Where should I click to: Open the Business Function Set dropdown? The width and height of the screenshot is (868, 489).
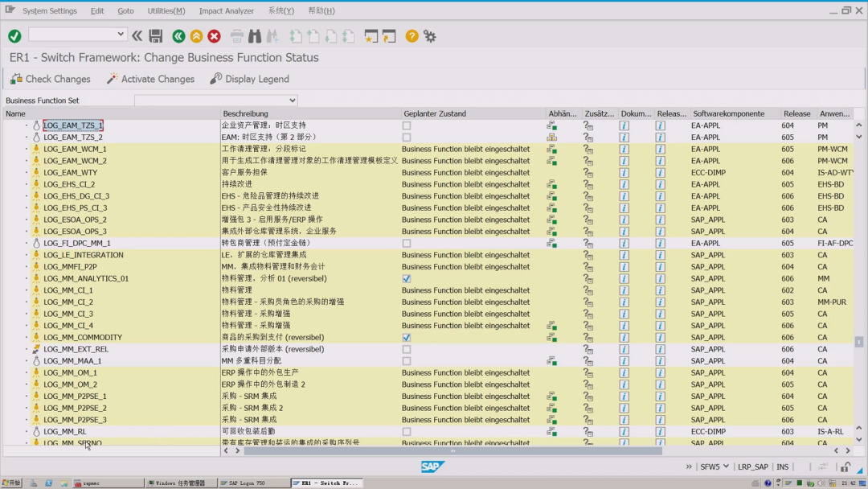click(293, 101)
